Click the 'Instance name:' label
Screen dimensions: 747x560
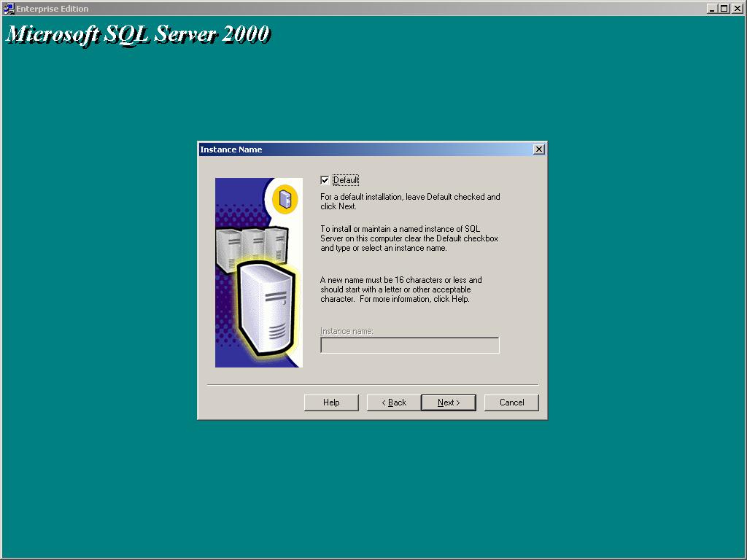tap(347, 331)
